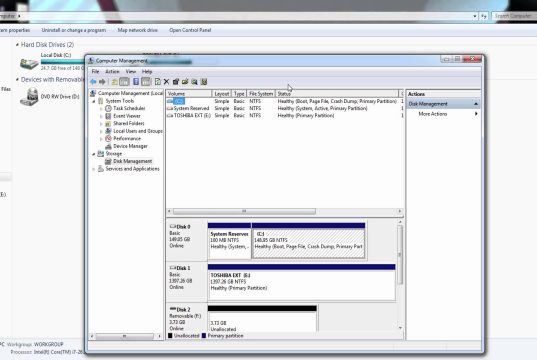Image resolution: width=537 pixels, height=360 pixels.
Task: Open Device Manager in the tree
Action: (130, 146)
